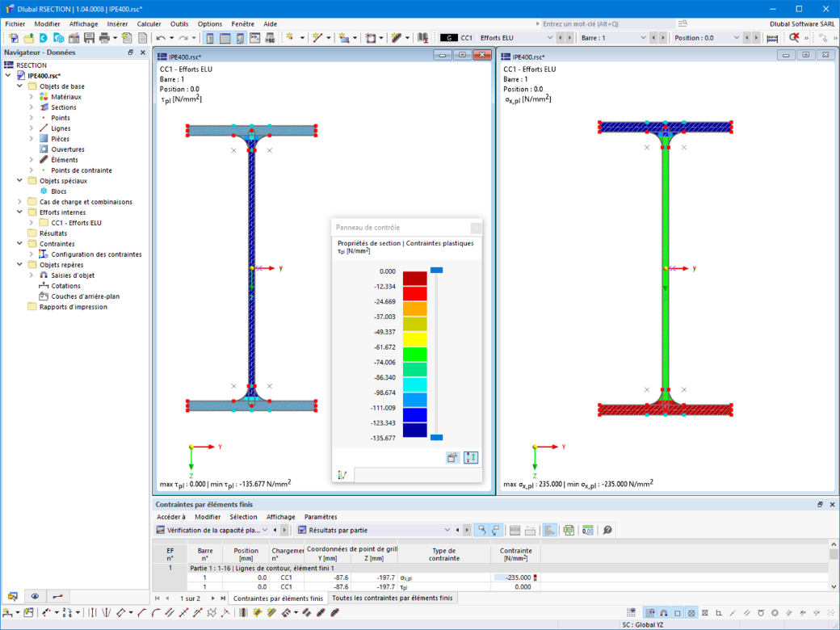Expand the Matériaux tree node
The height and width of the screenshot is (630, 840).
pos(31,97)
